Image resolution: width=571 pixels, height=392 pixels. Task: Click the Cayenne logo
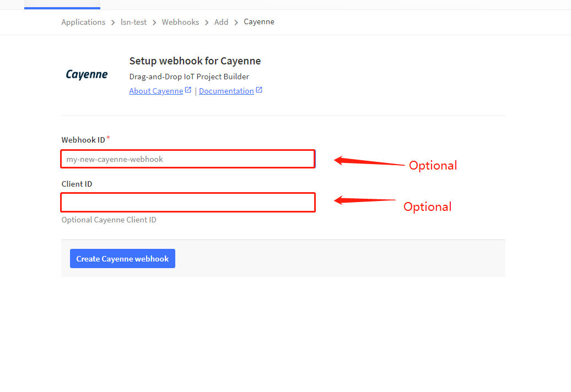point(87,74)
